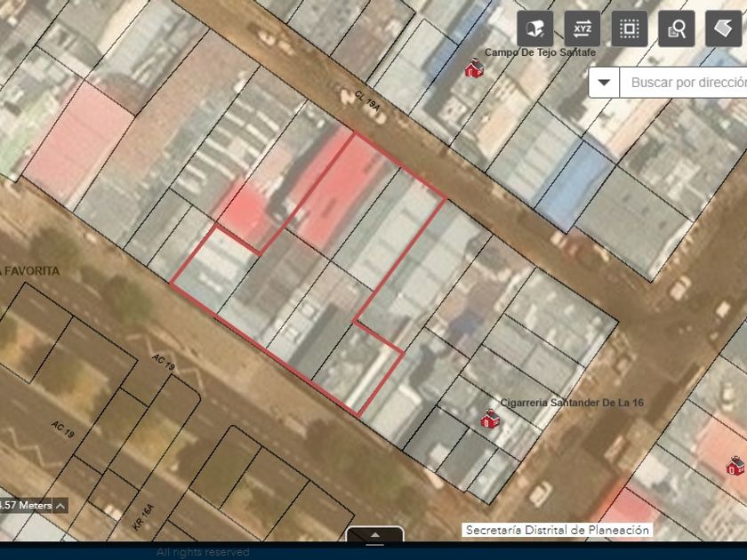Viewport: 747px width, 560px height.
Task: Click the Secretaría Distrital de Planeación attribution
Action: 557,530
